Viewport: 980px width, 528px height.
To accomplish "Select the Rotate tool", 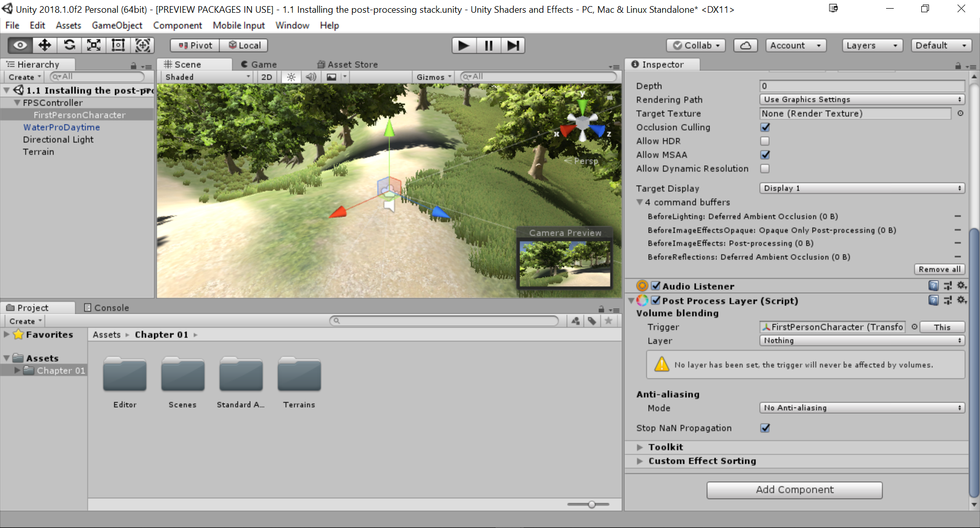I will tap(69, 45).
